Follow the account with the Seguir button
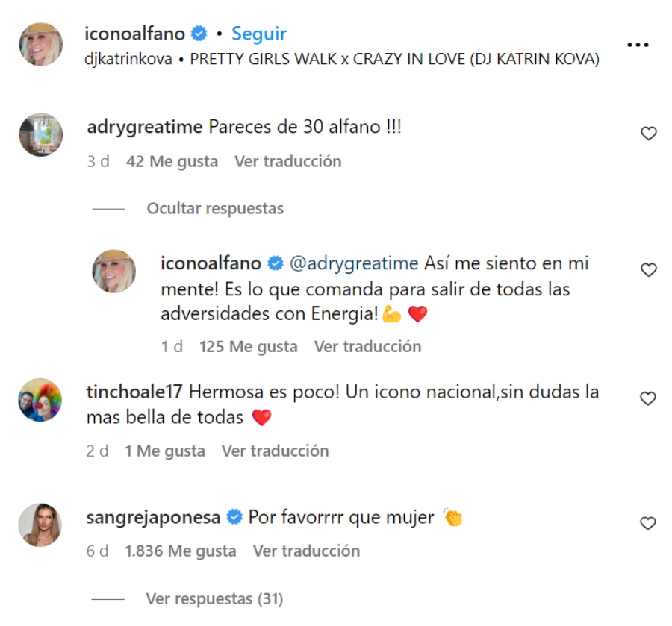The image size is (672, 626). pyautogui.click(x=258, y=33)
